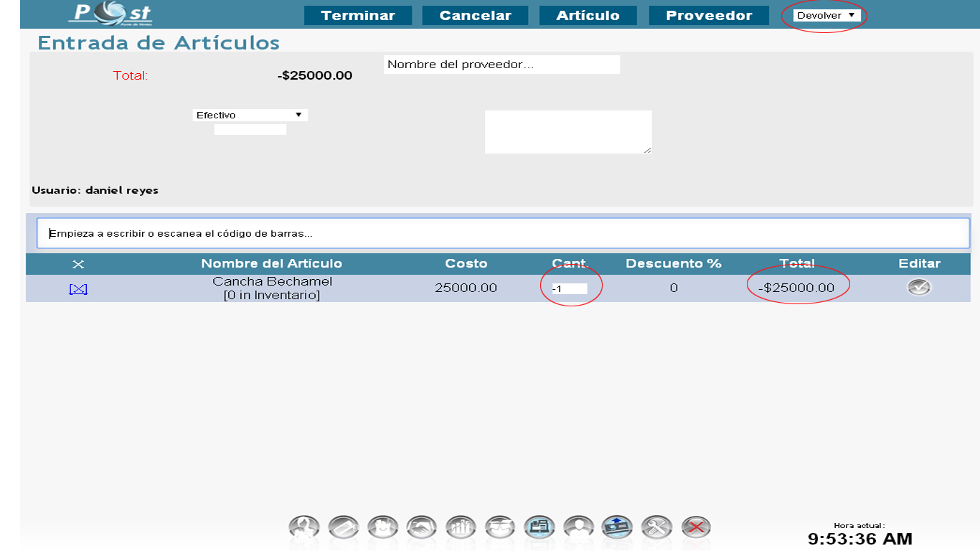Click the Cancha Bechamel article name
980x551 pixels.
(272, 281)
